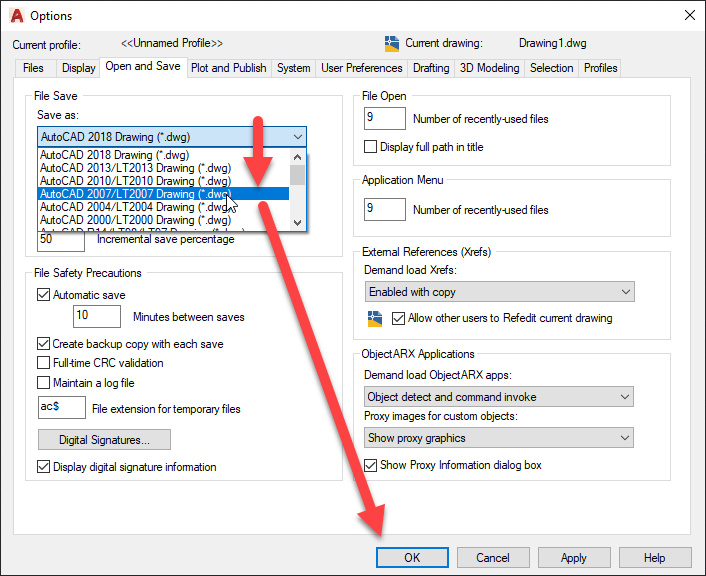Switch to the Profiles tab
Viewport: 706px width, 576px height.
(x=600, y=68)
